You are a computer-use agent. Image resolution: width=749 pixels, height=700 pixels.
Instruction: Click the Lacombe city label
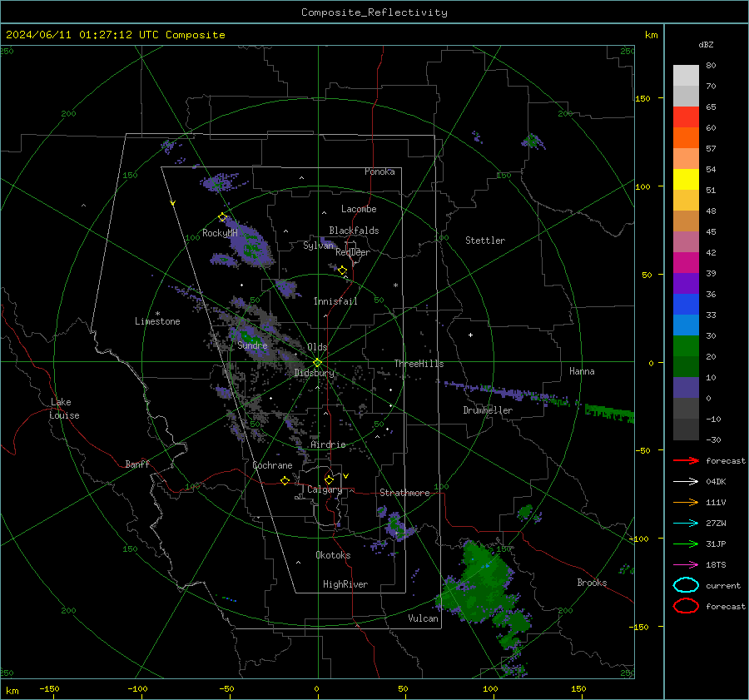tap(359, 209)
